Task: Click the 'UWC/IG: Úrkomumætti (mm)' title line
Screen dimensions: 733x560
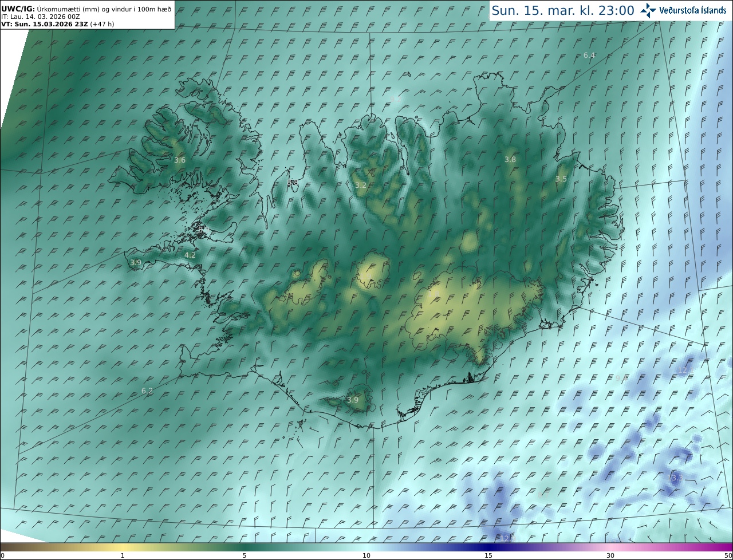Action: tap(86, 9)
